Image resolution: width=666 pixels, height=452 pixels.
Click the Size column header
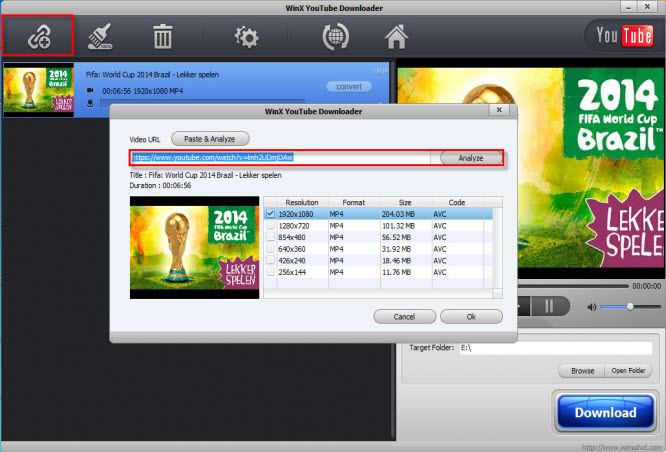pos(406,202)
